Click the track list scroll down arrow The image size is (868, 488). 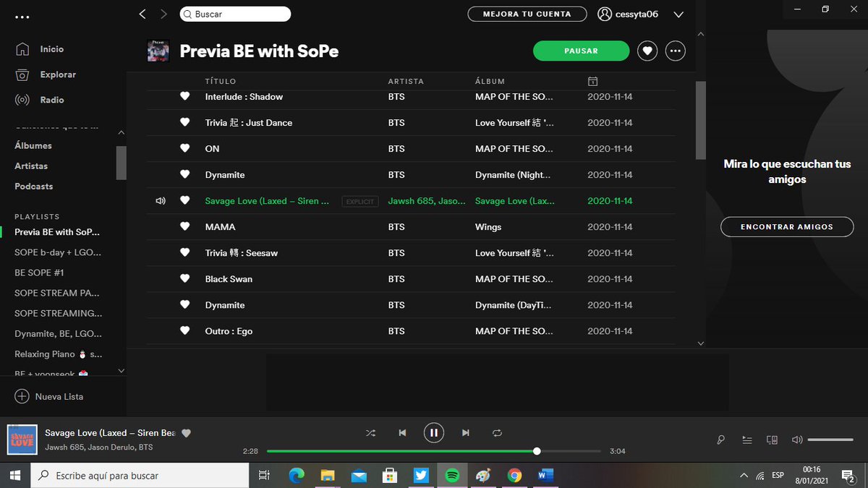(700, 344)
